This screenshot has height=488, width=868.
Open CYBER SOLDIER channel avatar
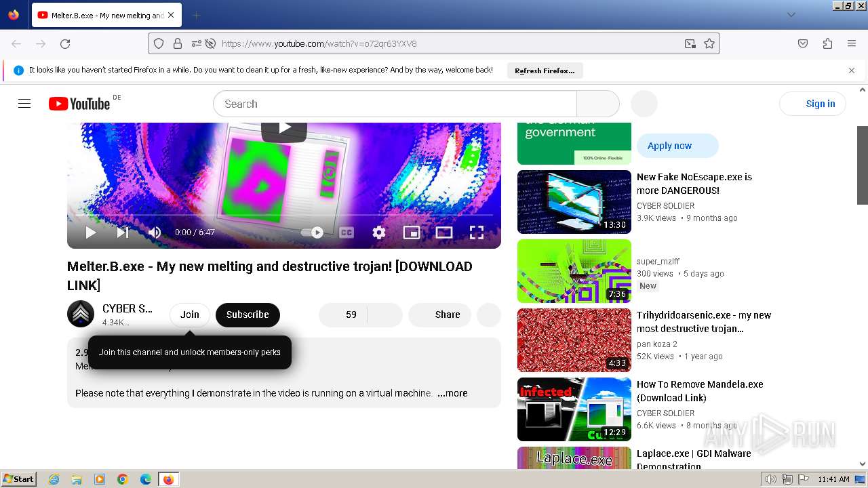tap(81, 314)
